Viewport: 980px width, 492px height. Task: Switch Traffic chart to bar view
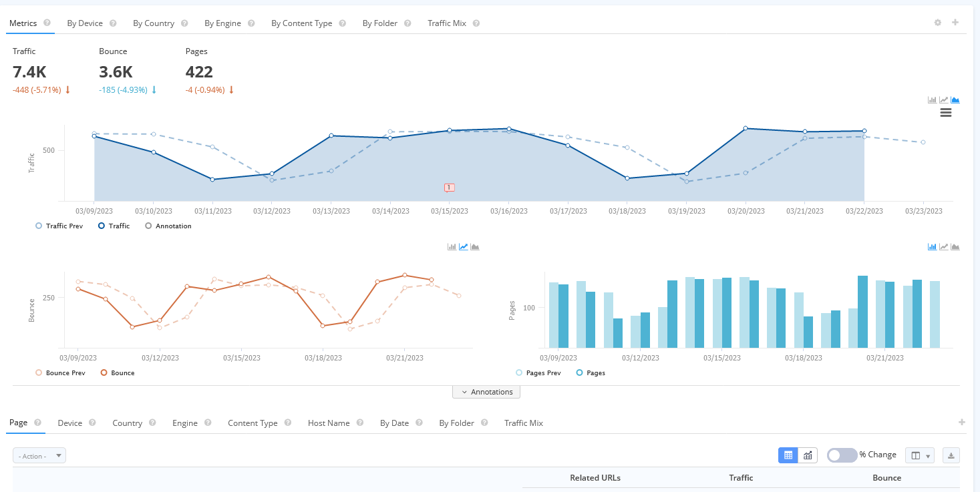[932, 100]
